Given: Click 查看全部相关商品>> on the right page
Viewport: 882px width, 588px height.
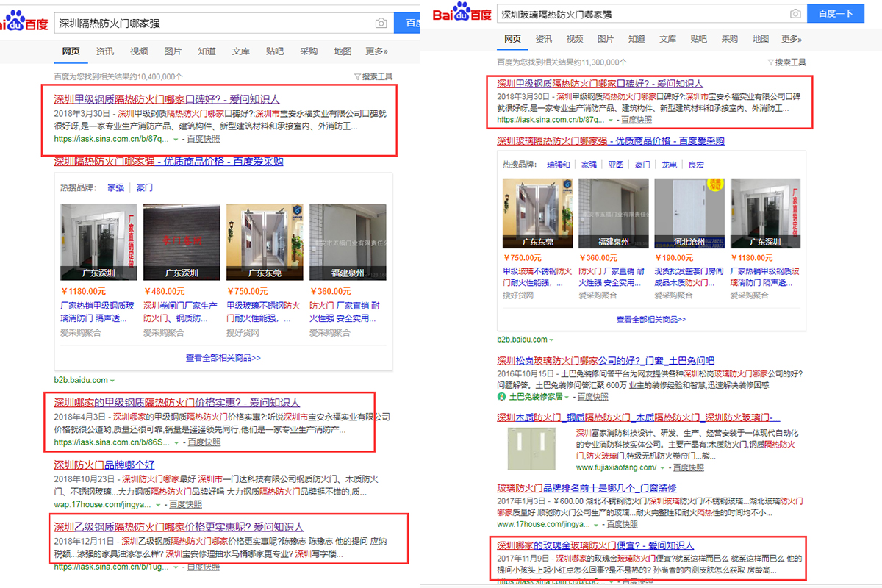Looking at the screenshot, I should (651, 320).
